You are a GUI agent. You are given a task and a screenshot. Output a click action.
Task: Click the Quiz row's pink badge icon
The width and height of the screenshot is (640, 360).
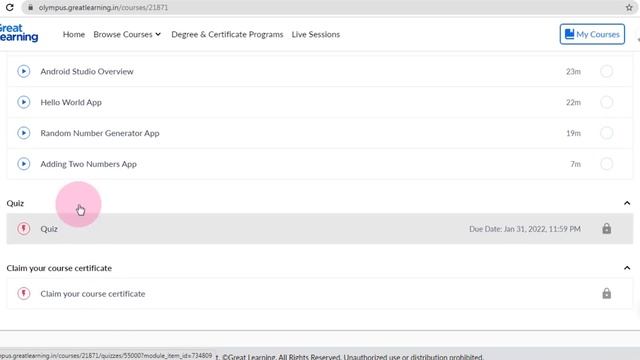point(24,229)
